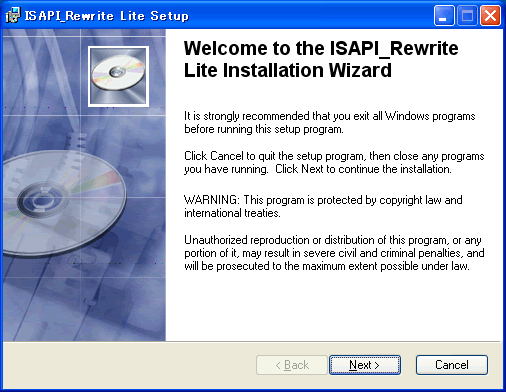Click the disabled Back button
Screen dimensions: 506x392
[x=292, y=365]
